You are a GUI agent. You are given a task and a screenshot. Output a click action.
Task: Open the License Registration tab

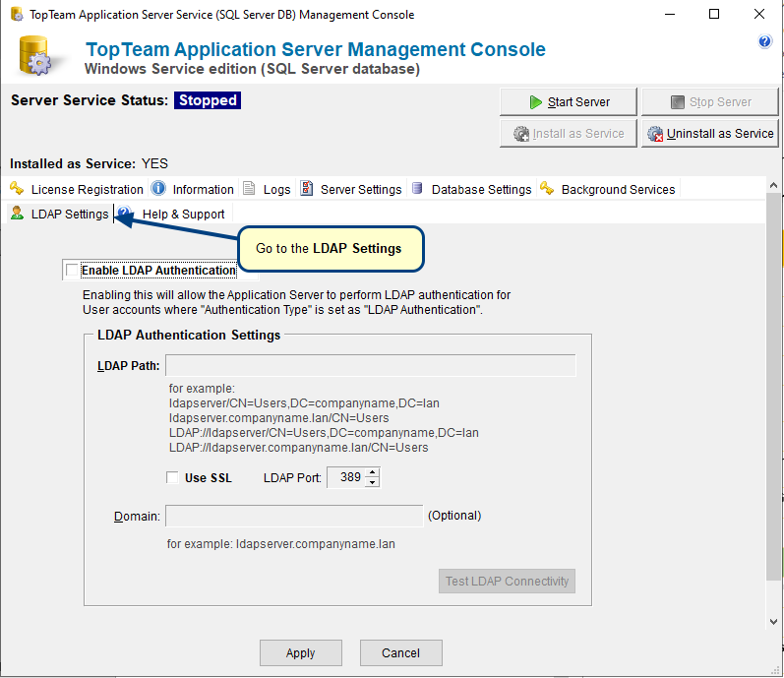click(x=77, y=189)
